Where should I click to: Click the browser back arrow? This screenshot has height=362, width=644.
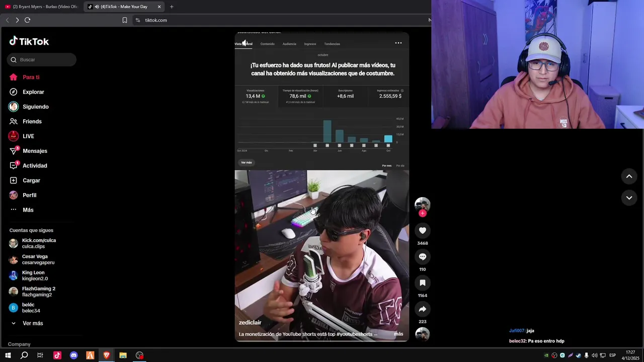[x=7, y=20]
